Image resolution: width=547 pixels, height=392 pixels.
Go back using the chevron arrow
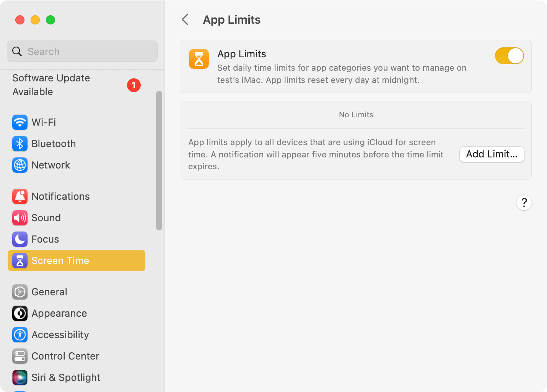(x=185, y=19)
